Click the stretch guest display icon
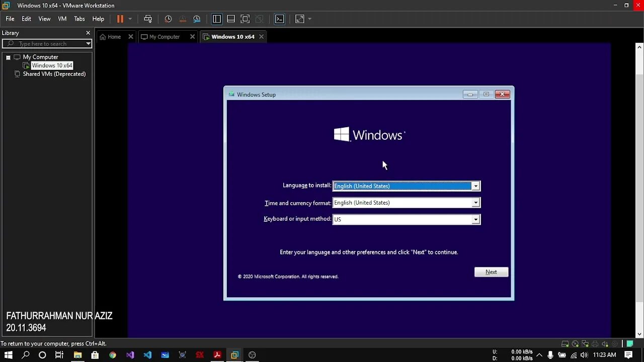 point(300,19)
